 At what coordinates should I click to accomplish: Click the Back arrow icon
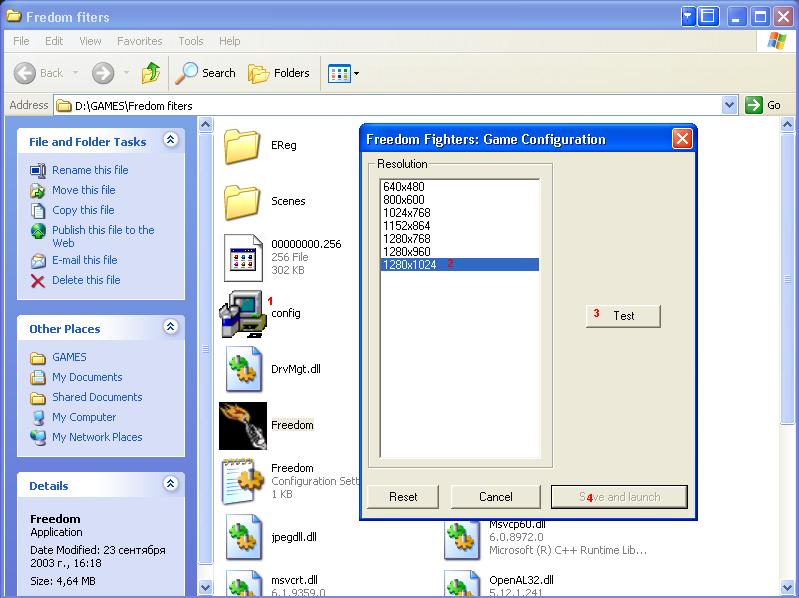click(x=24, y=73)
